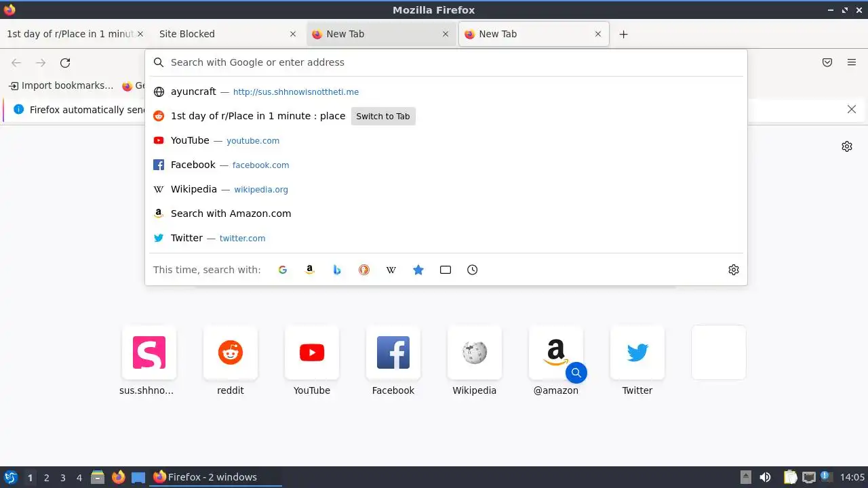Click Import bookmarks in bookmarks toolbar
Viewport: 868px width, 488px height.
pos(61,86)
